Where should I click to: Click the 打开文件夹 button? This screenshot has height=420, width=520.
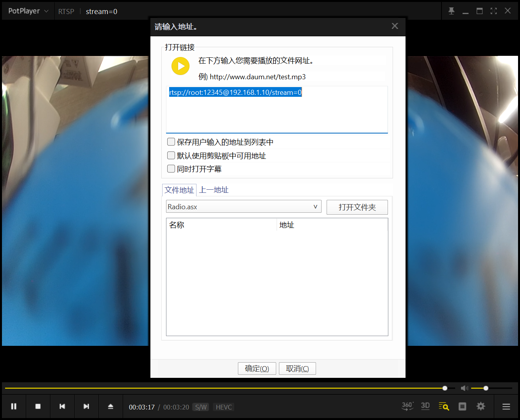point(357,207)
